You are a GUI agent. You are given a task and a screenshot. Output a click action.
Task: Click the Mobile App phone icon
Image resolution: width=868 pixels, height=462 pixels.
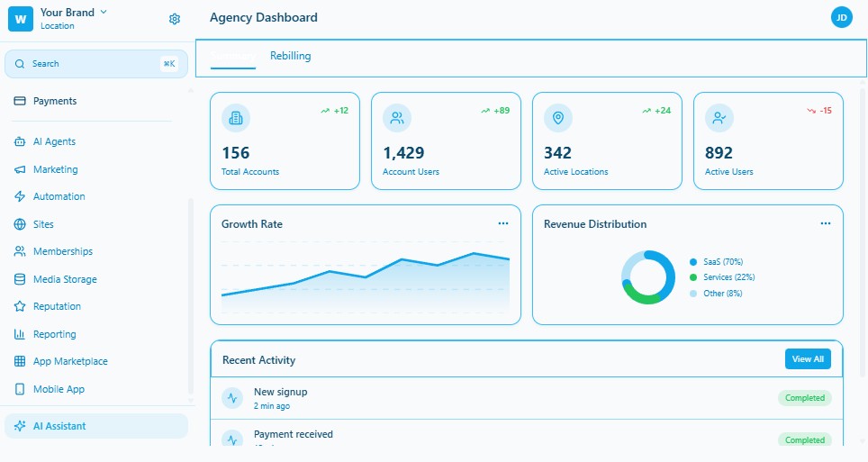[x=20, y=389]
